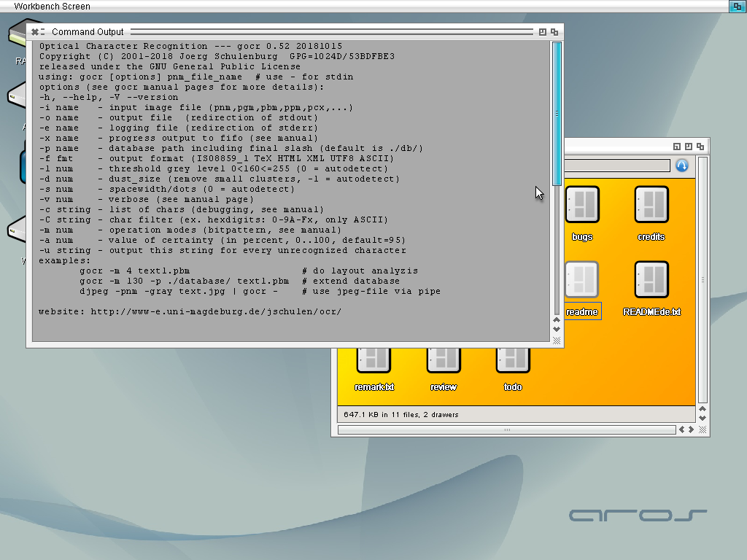Click the Command Output scroll up arrow
Screen dimensions: 747x560
tap(557, 320)
